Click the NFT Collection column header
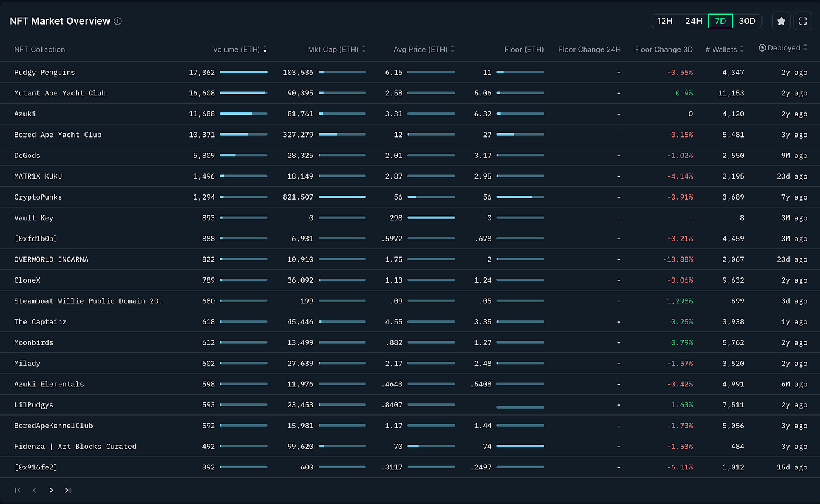This screenshot has height=504, width=820. click(40, 50)
